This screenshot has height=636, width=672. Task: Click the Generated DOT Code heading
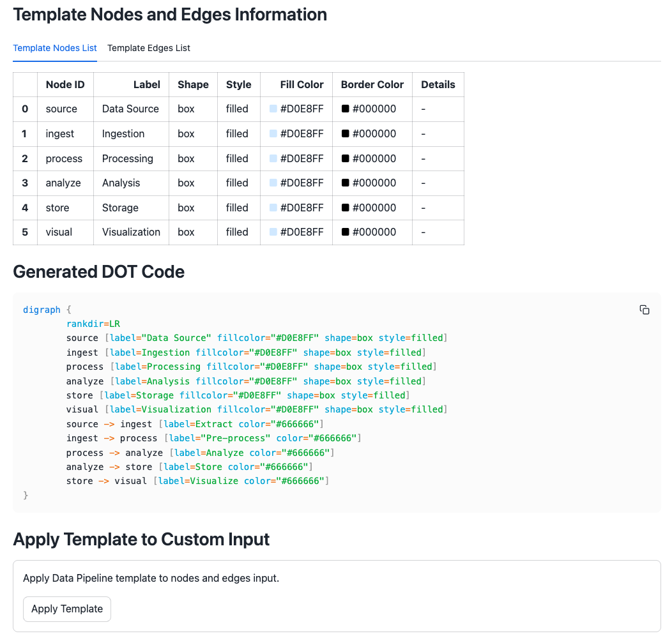point(98,271)
